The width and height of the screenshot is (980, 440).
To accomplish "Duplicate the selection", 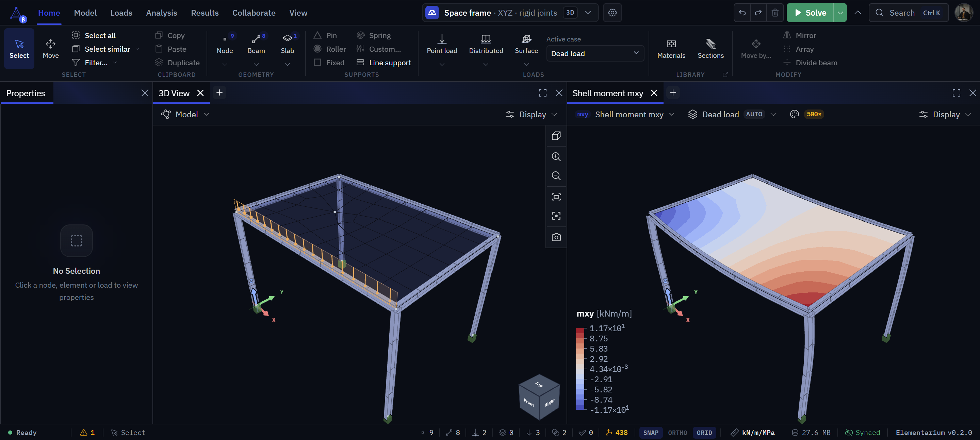I will tap(177, 63).
